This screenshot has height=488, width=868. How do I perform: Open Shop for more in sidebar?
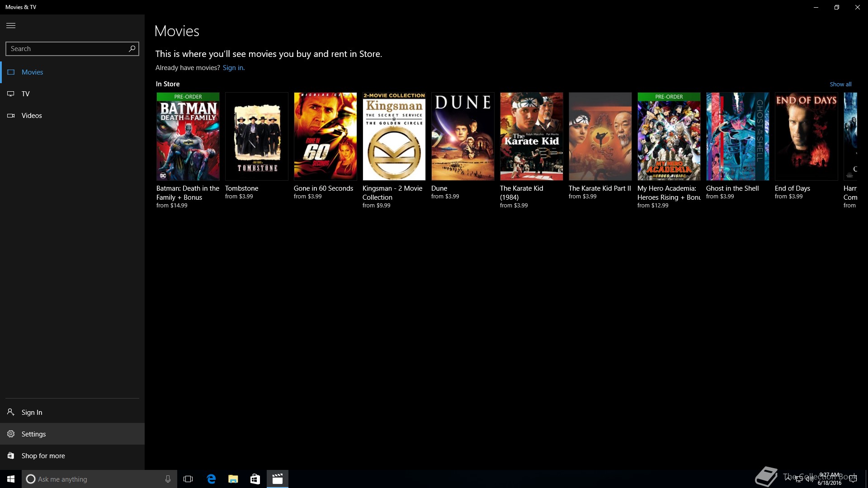point(43,456)
